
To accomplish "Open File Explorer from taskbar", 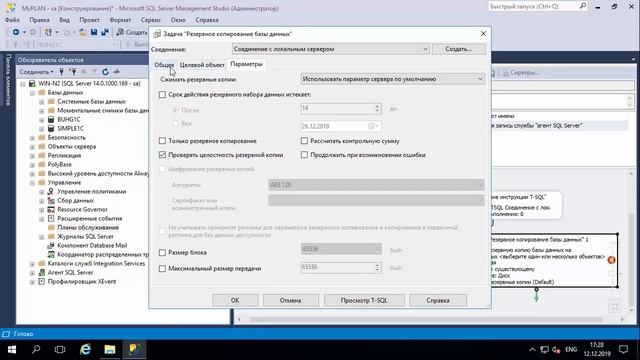I will pos(109,349).
